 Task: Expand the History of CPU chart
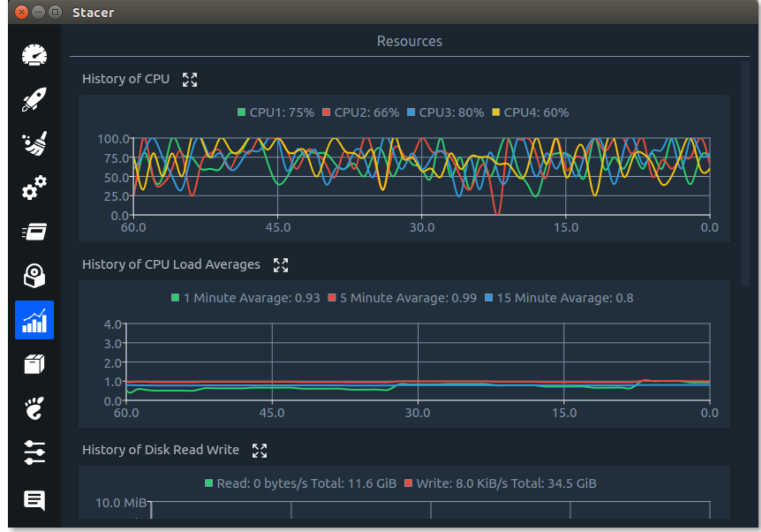pyautogui.click(x=190, y=79)
